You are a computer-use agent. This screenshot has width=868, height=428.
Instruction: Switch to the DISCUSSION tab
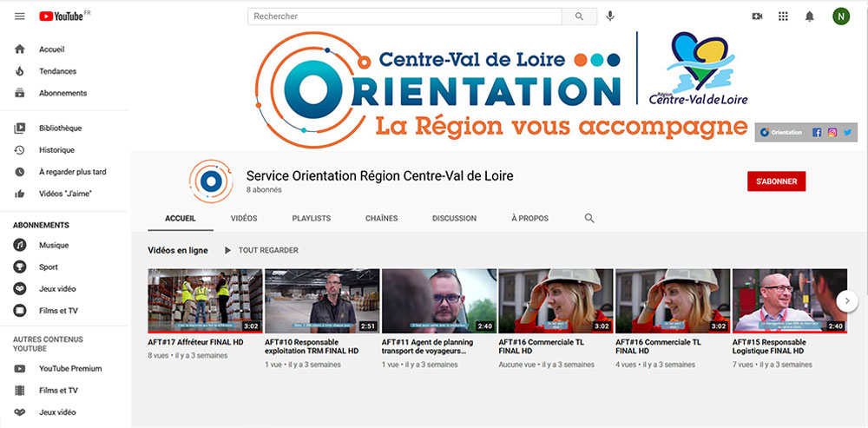pyautogui.click(x=455, y=218)
